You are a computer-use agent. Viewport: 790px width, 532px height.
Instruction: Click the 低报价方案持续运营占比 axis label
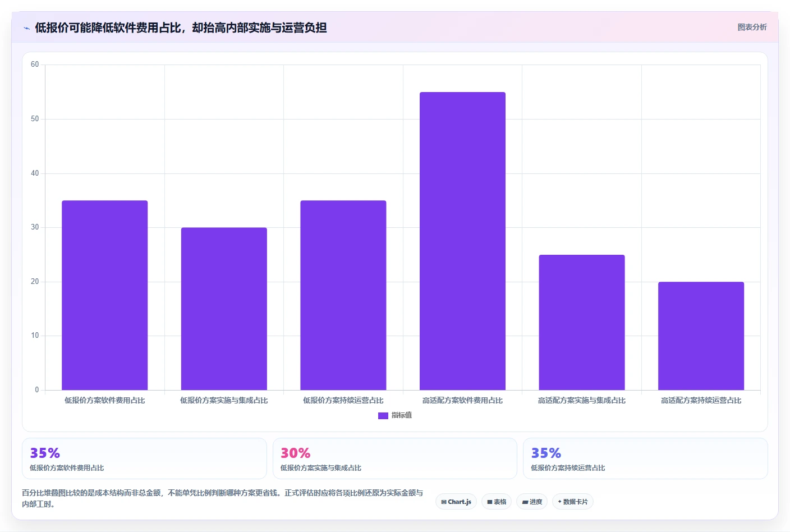tap(343, 400)
